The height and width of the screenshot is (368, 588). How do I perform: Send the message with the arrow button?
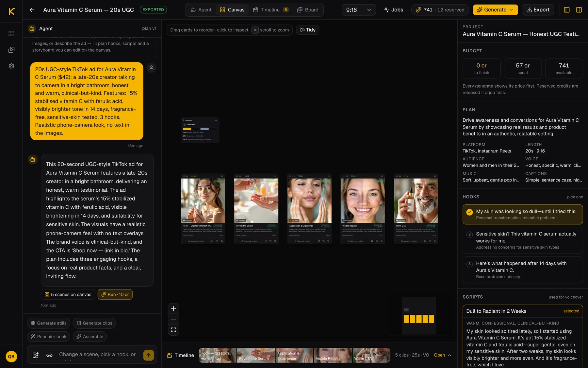coord(149,355)
